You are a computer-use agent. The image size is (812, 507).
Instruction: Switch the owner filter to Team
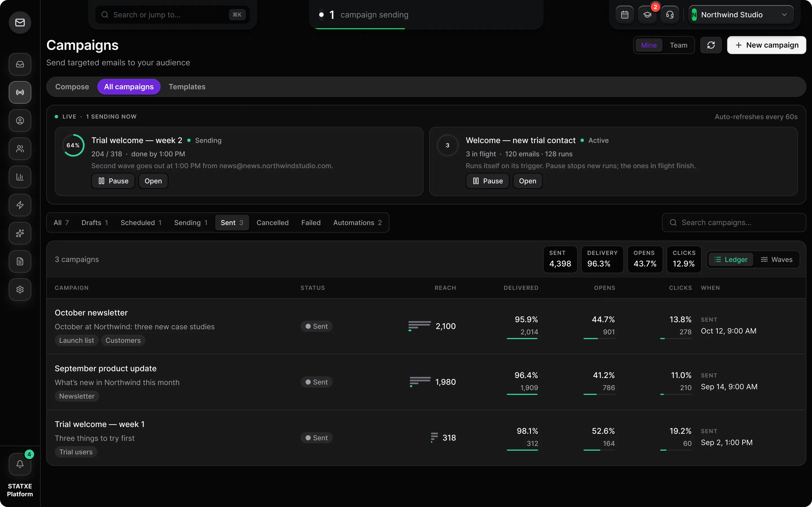tap(678, 45)
